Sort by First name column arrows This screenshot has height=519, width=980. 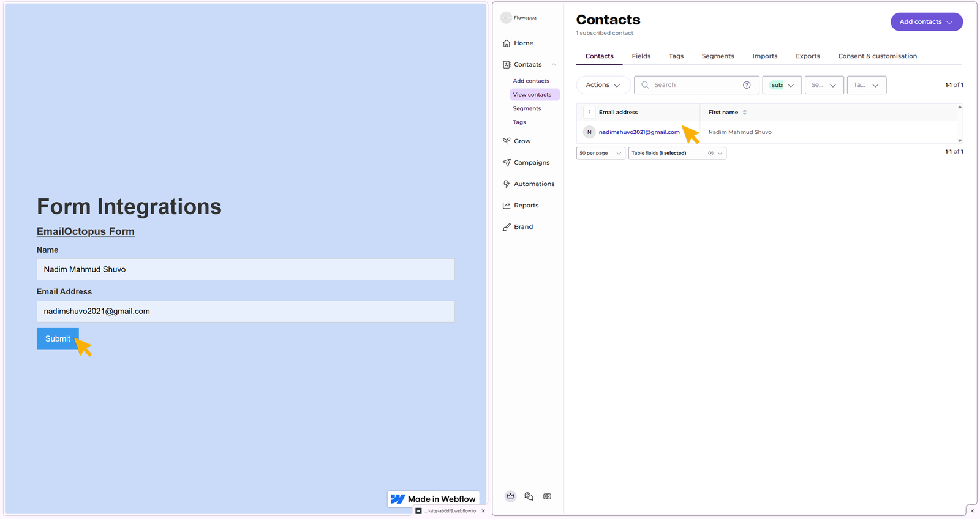744,113
